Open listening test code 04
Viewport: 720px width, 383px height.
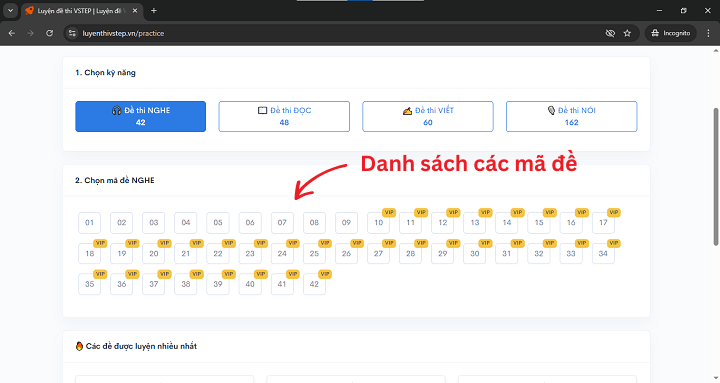[x=186, y=223]
